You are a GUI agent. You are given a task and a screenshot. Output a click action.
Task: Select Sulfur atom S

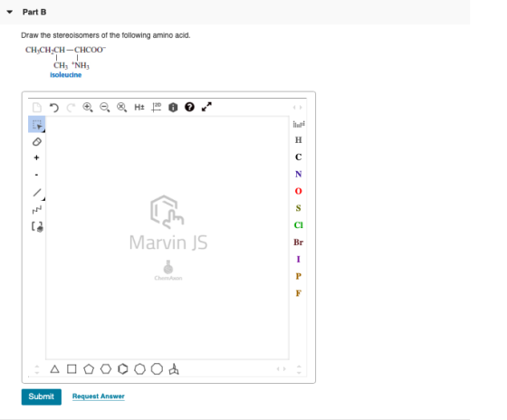(x=299, y=208)
